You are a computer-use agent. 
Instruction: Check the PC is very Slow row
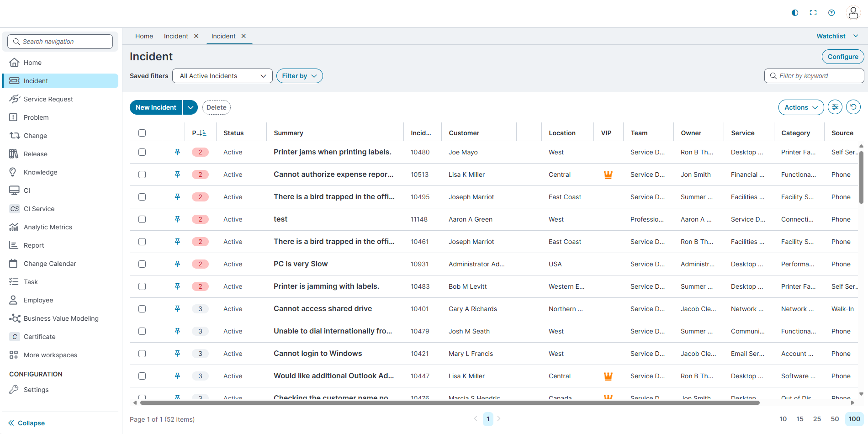point(142,264)
